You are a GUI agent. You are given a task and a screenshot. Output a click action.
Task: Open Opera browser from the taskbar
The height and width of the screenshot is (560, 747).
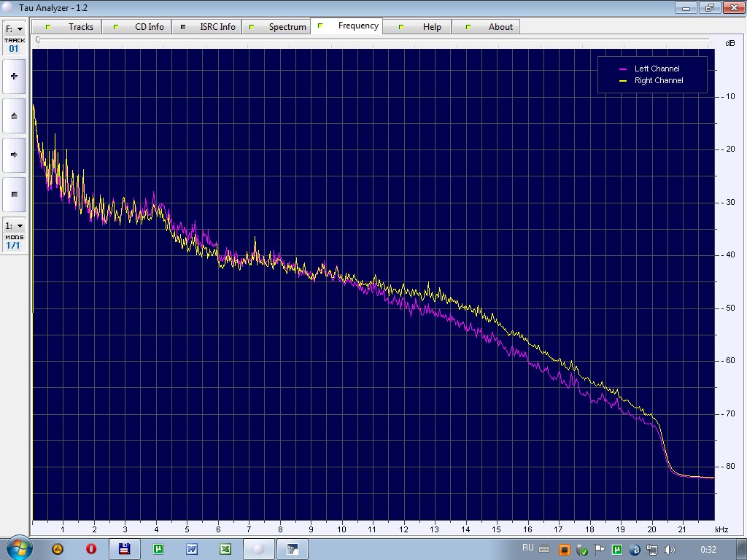[91, 549]
